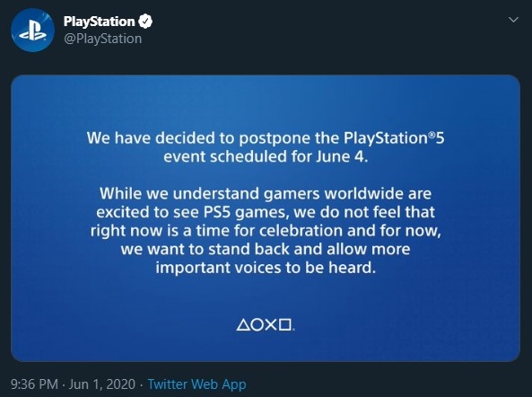Click the triangle symbol in the image
532x397 pixels.
(x=243, y=325)
